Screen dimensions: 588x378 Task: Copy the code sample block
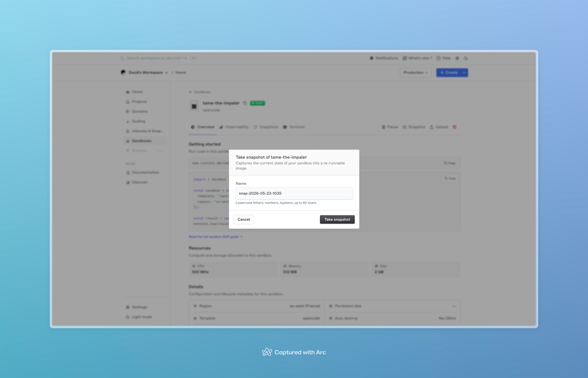pyautogui.click(x=450, y=178)
